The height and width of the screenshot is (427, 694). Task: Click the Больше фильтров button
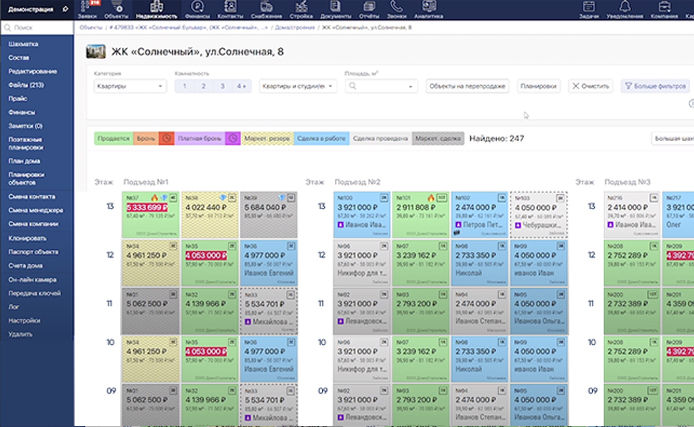point(655,86)
